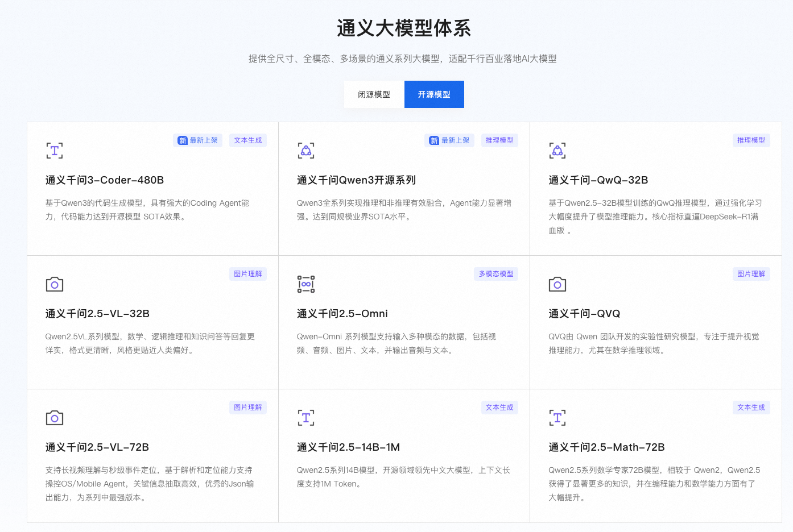Screen dimensions: 793x532
Task: Click the 多模态模型 tag on Omni card
Action: [495, 274]
